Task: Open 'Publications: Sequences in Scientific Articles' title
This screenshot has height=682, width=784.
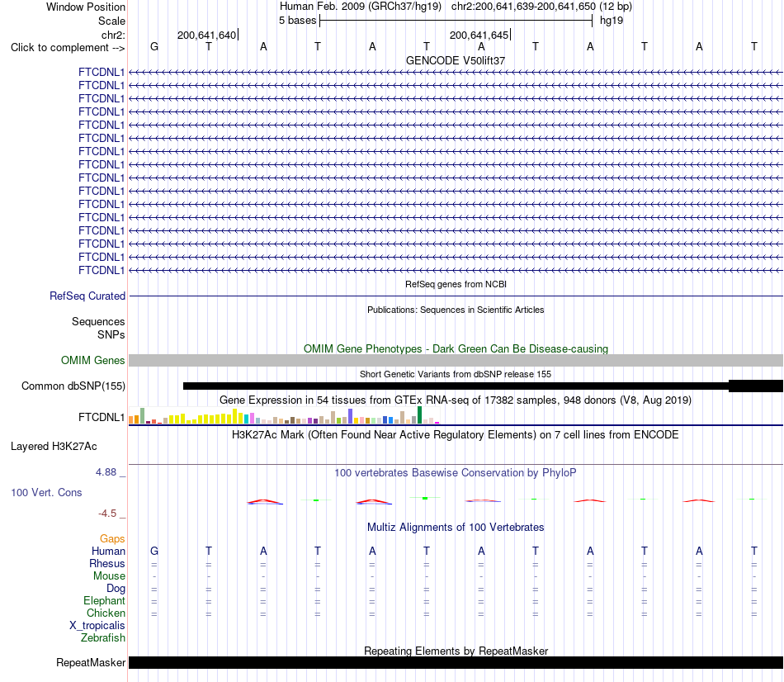Action: coord(456,310)
